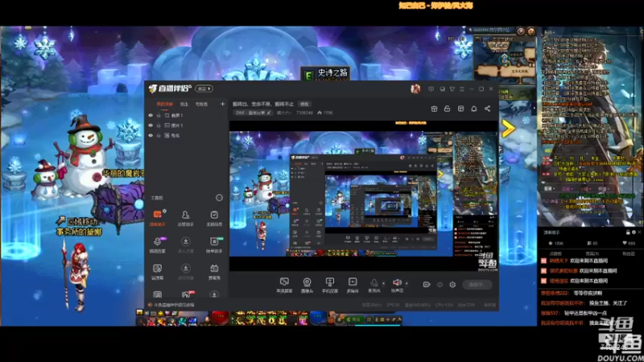Lock the third source layer
This screenshot has width=644, height=362.
point(159,135)
